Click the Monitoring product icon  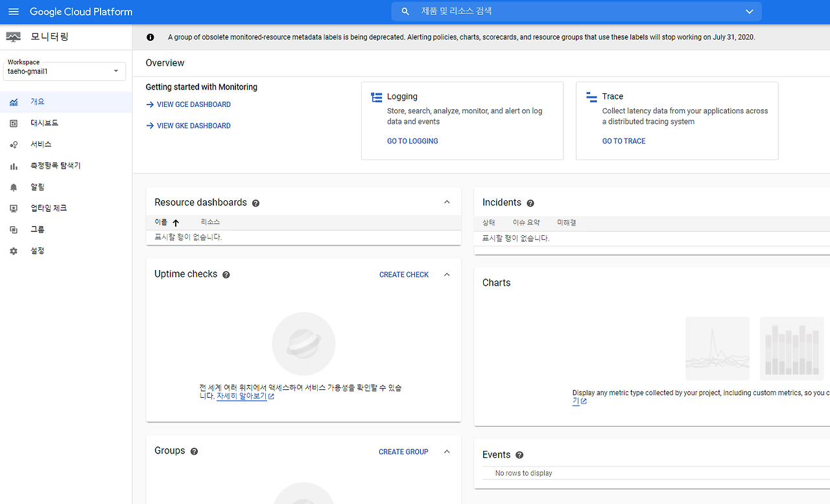pos(14,37)
